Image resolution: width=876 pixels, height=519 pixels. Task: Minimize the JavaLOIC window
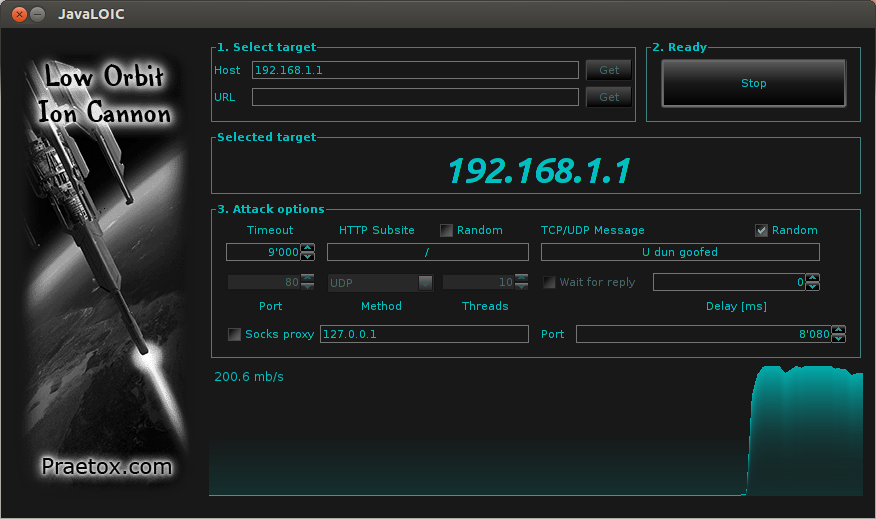[37, 15]
